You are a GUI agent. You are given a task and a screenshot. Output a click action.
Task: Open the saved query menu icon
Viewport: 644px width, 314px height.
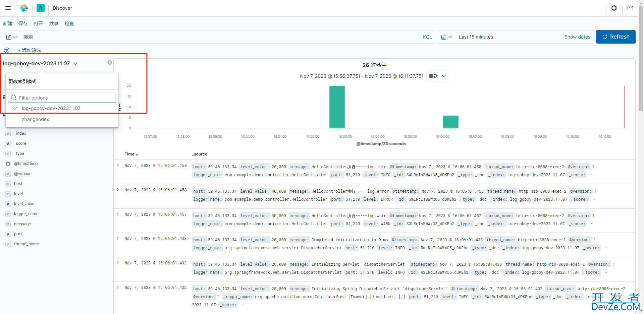tap(12, 37)
